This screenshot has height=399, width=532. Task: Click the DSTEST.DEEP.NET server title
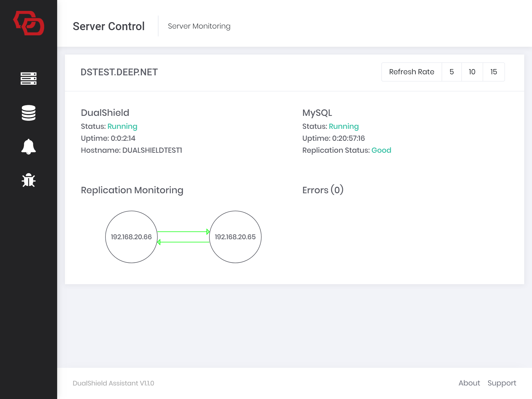[x=119, y=72]
